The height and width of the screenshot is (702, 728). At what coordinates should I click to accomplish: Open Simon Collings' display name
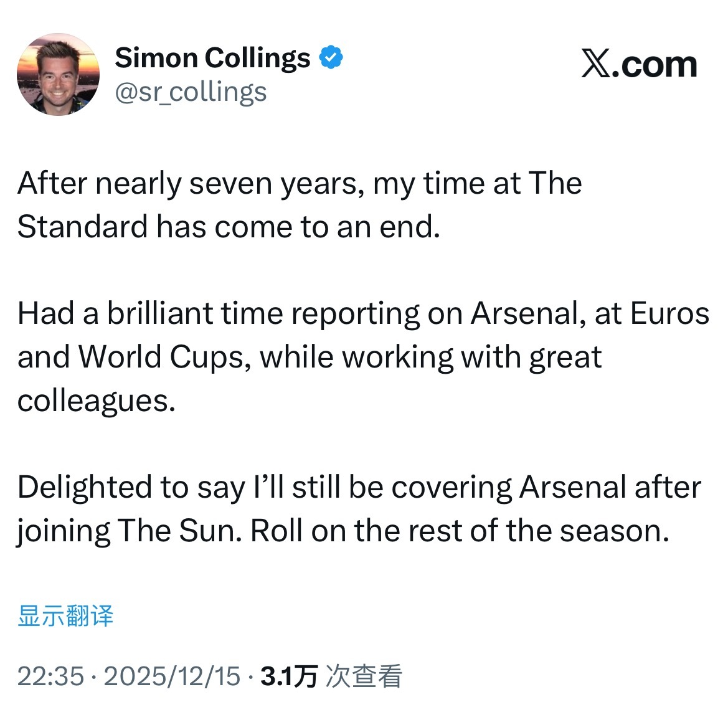[x=212, y=57]
